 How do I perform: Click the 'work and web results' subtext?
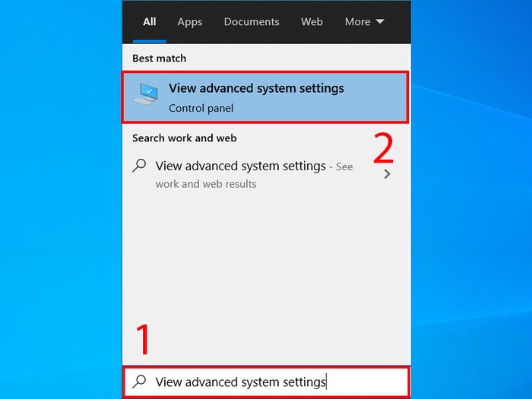click(206, 184)
